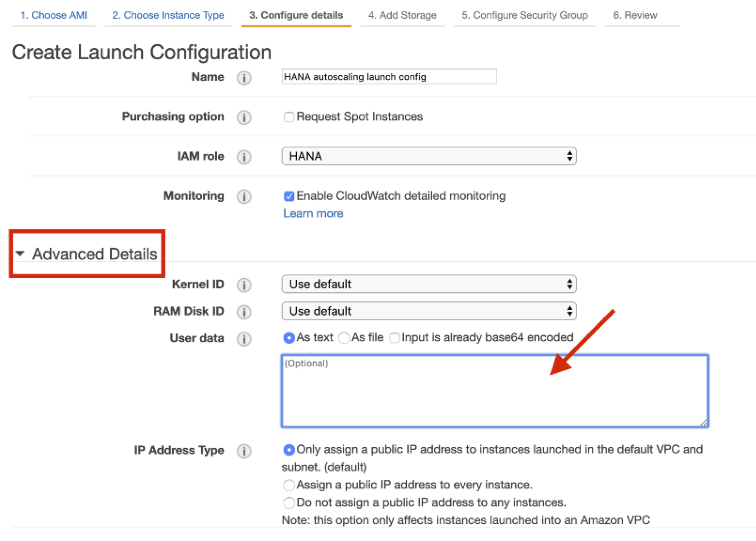This screenshot has height=541, width=756.
Task: Click the RAM Disk ID info icon
Action: click(x=244, y=312)
